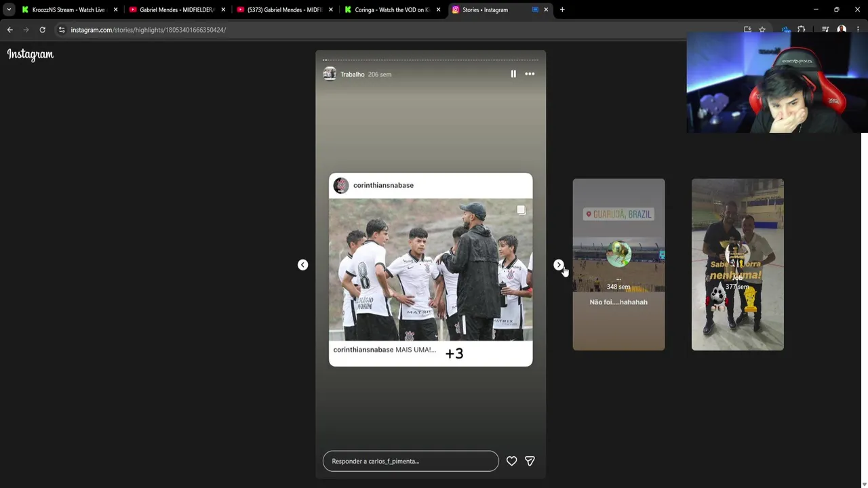Close the (5373) Gabriel Mendes tab
Image resolution: width=868 pixels, height=488 pixels.
pos(331,9)
